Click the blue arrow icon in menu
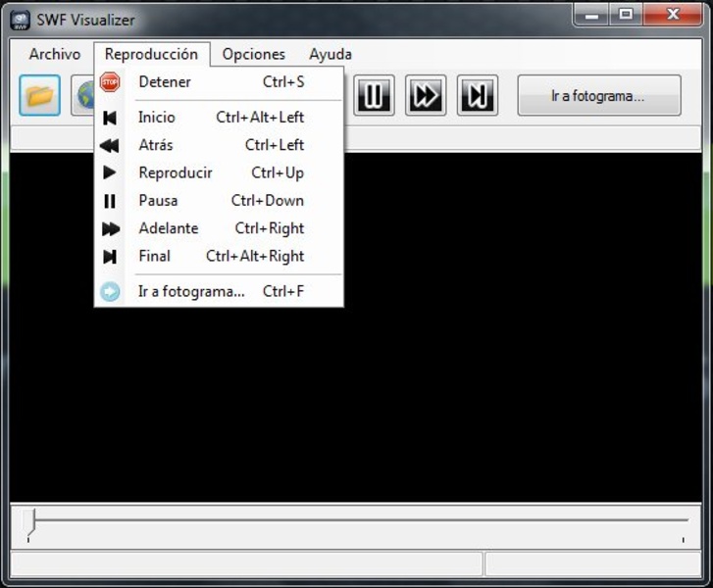The image size is (713, 588). point(110,291)
